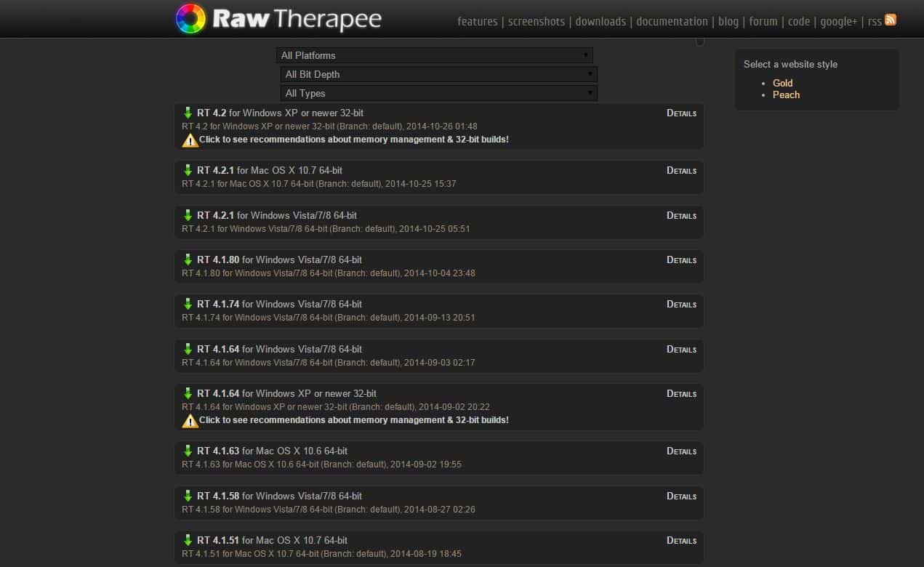The width and height of the screenshot is (924, 567).
Task: Click download arrow for RT 4.1.80
Action: 188,260
